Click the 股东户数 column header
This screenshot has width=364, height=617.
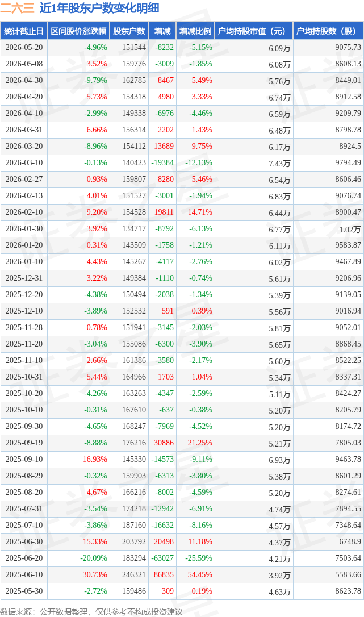(129, 31)
